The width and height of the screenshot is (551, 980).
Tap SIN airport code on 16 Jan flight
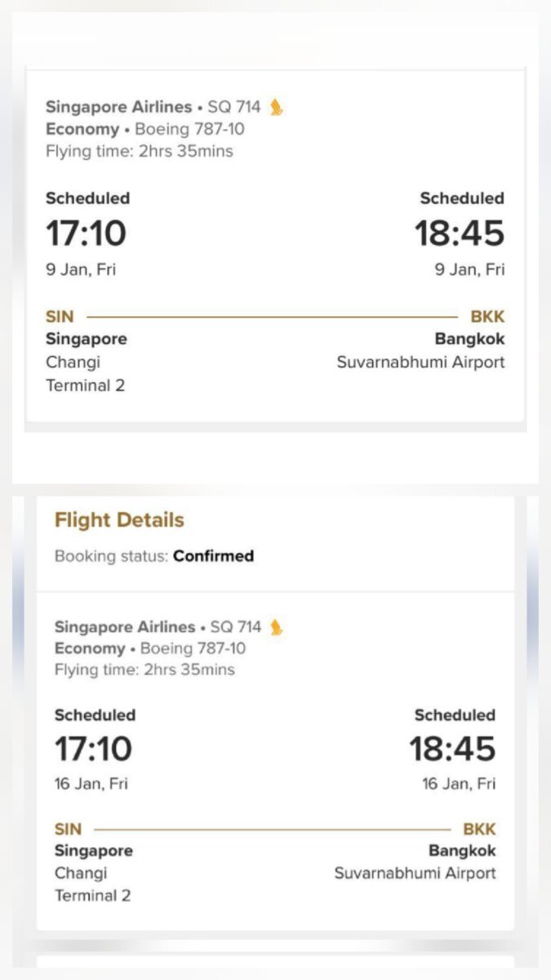[x=69, y=829]
